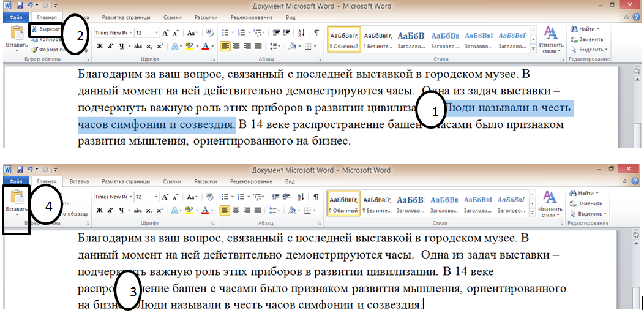Sort text (А-Я icon) in the lower window
The width and height of the screenshot is (644, 321).
point(301,197)
